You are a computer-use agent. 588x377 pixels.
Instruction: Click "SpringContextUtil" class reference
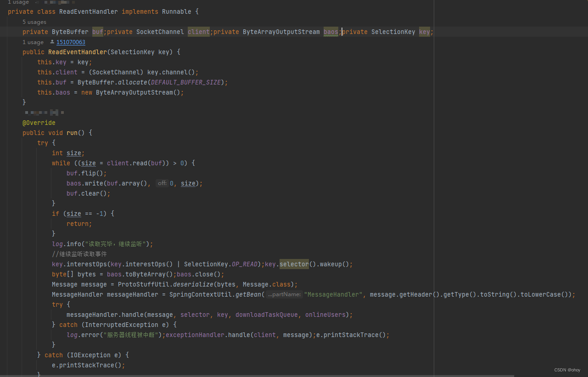click(x=201, y=294)
